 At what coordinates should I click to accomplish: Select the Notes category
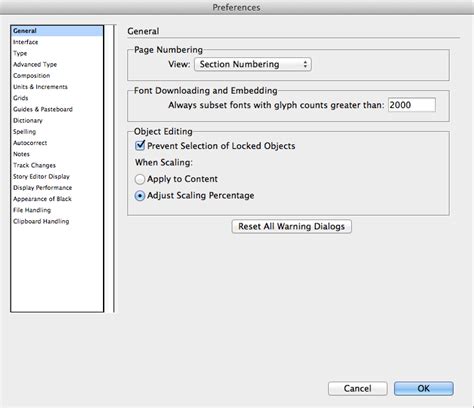tap(21, 154)
